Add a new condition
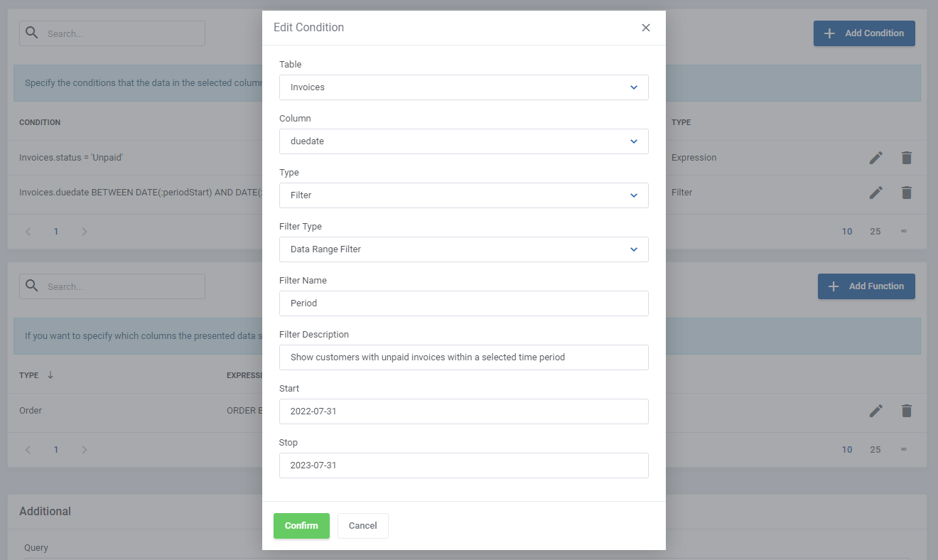 click(864, 33)
